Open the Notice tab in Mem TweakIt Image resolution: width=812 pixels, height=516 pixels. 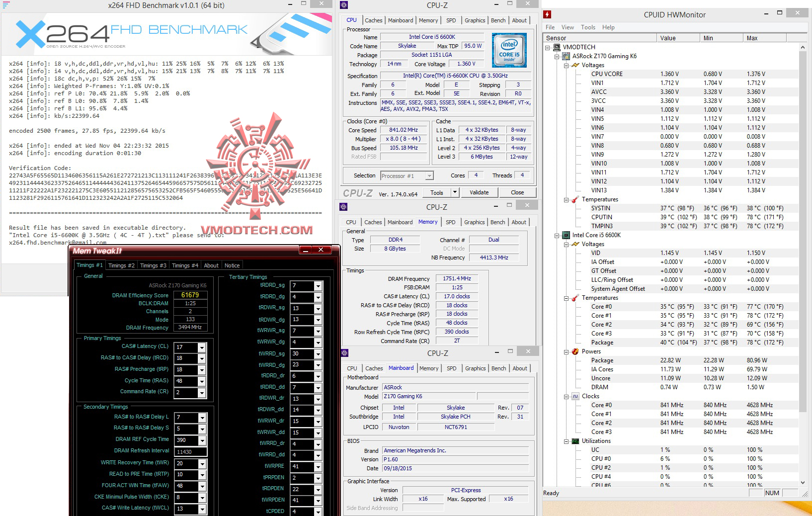[x=232, y=265]
